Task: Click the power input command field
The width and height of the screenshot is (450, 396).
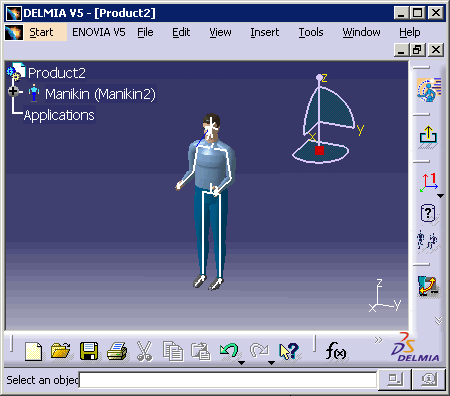Action: [x=228, y=380]
